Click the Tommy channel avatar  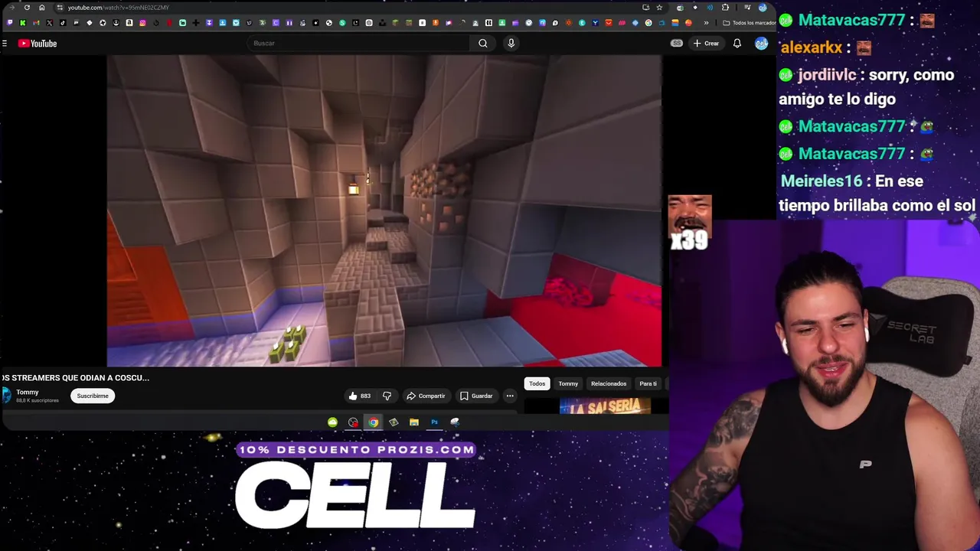point(6,396)
